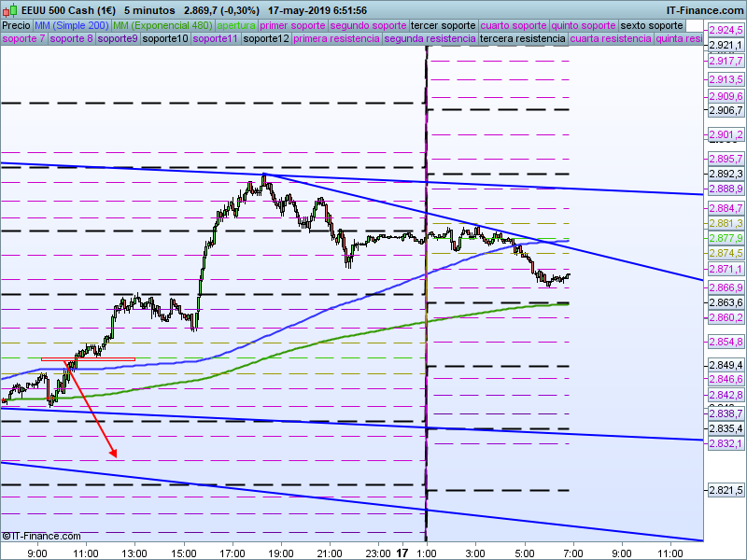Click the 2.901,2 price axis label
Viewport: 747px width, 560px height.
[x=726, y=134]
